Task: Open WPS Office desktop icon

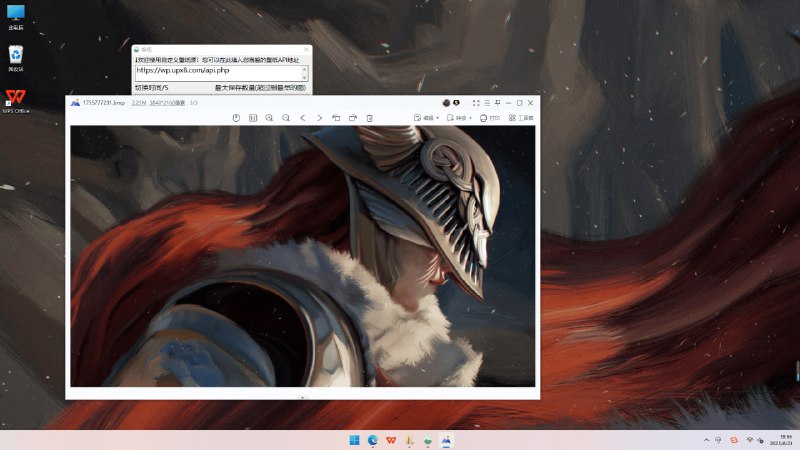Action: point(16,101)
